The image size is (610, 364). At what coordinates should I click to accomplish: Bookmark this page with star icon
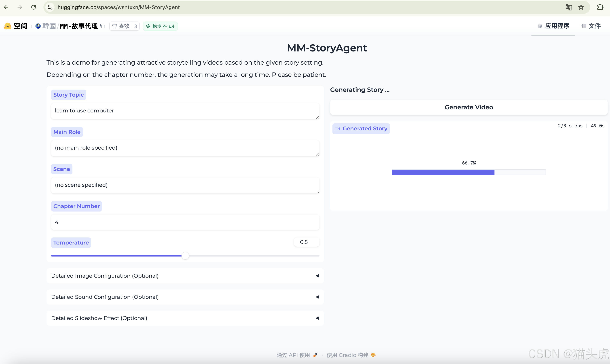581,7
